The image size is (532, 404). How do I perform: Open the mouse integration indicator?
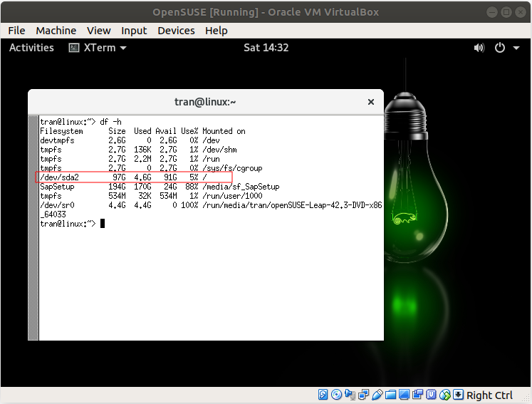[x=445, y=395]
